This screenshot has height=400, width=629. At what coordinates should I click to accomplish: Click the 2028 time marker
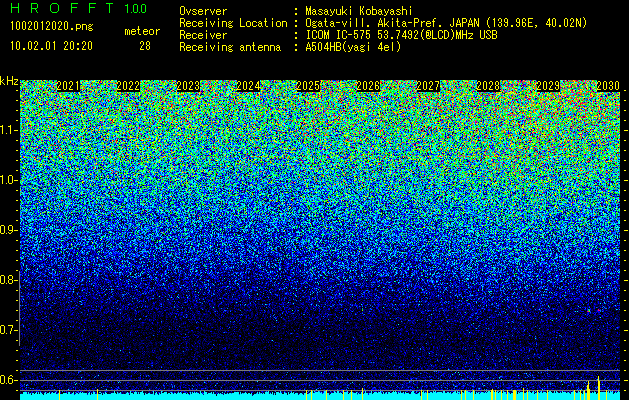pos(488,86)
